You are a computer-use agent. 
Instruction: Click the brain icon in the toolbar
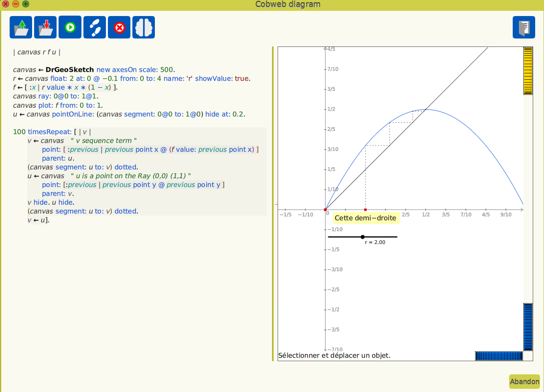[144, 27]
